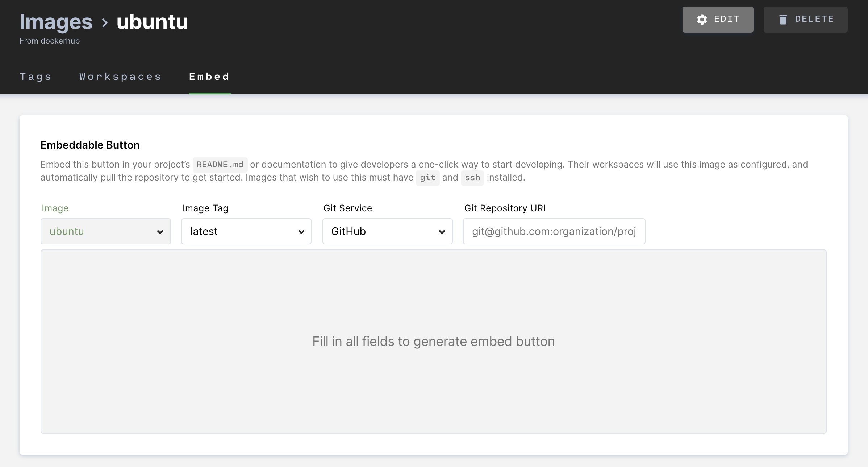The height and width of the screenshot is (467, 868).
Task: Click the Git Repository URI input field
Action: (554, 231)
